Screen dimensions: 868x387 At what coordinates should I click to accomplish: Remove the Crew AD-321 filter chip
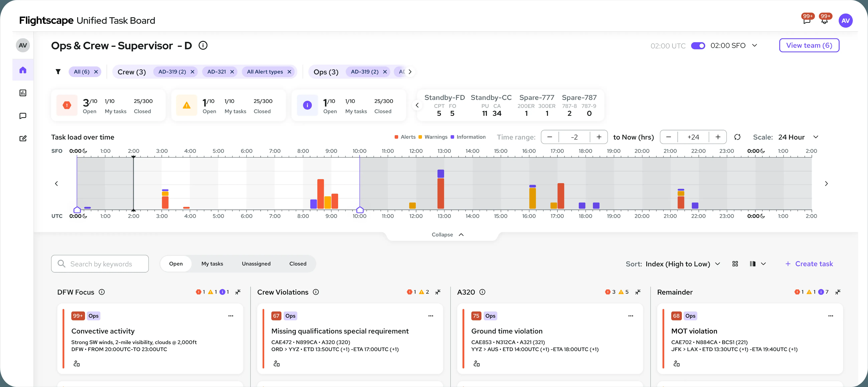232,72
